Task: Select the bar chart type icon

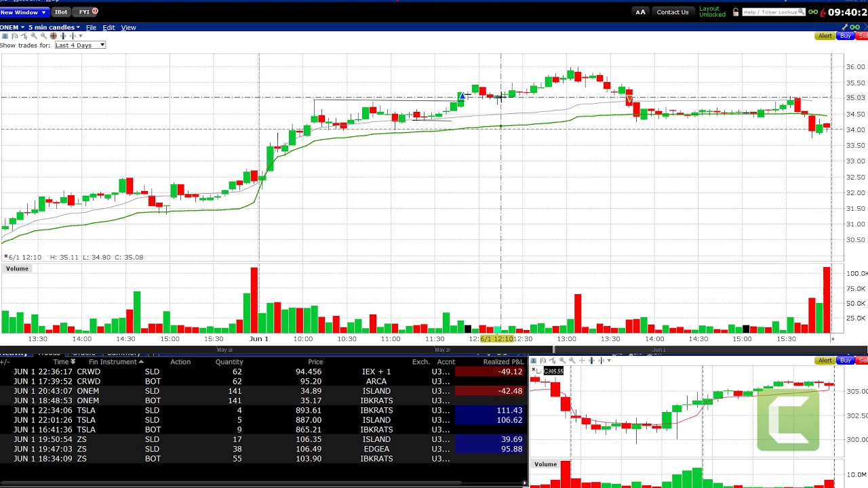Action: [14, 36]
